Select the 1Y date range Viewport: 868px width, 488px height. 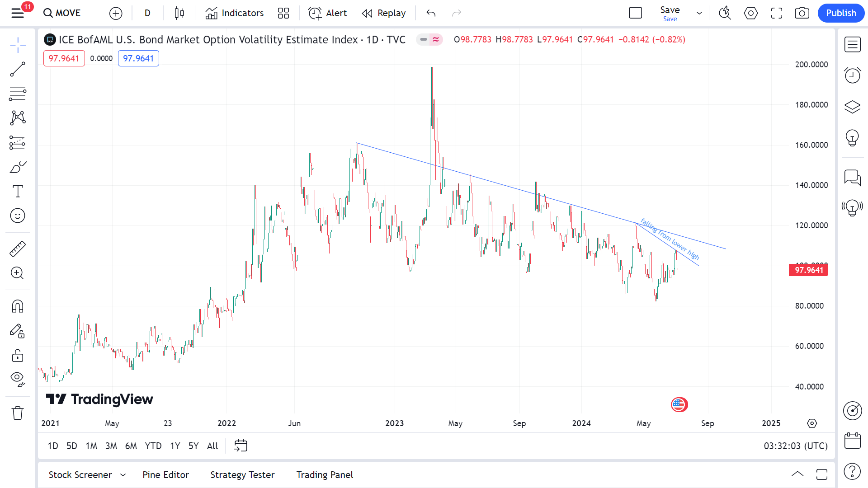(175, 446)
